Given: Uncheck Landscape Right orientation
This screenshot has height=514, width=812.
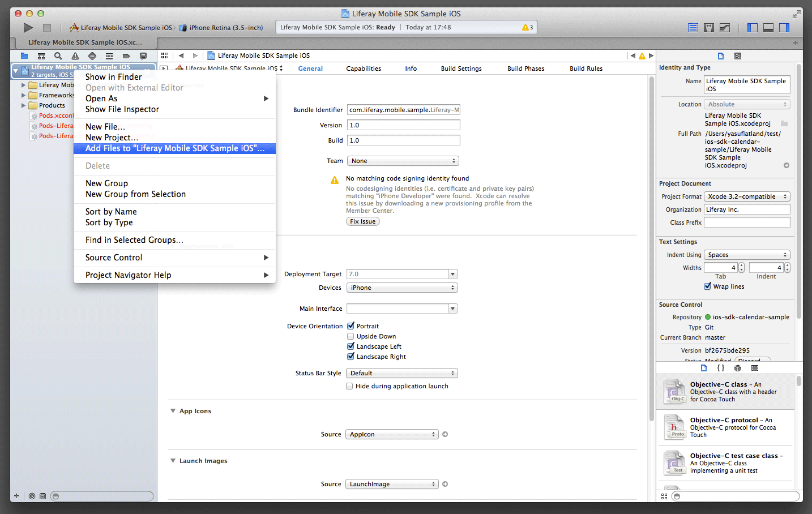Looking at the screenshot, I should [351, 356].
